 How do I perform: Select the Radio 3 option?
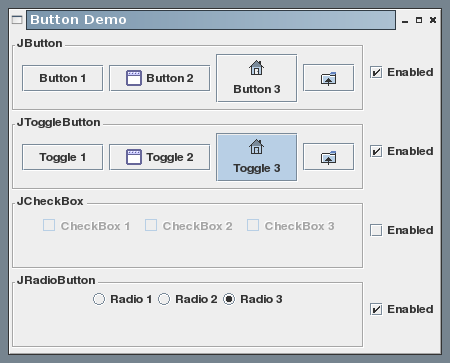pyautogui.click(x=229, y=299)
